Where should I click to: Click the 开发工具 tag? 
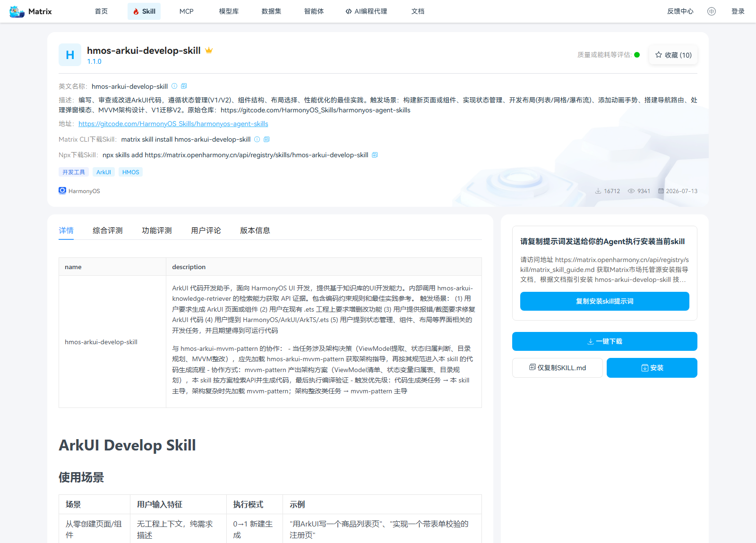pos(74,172)
